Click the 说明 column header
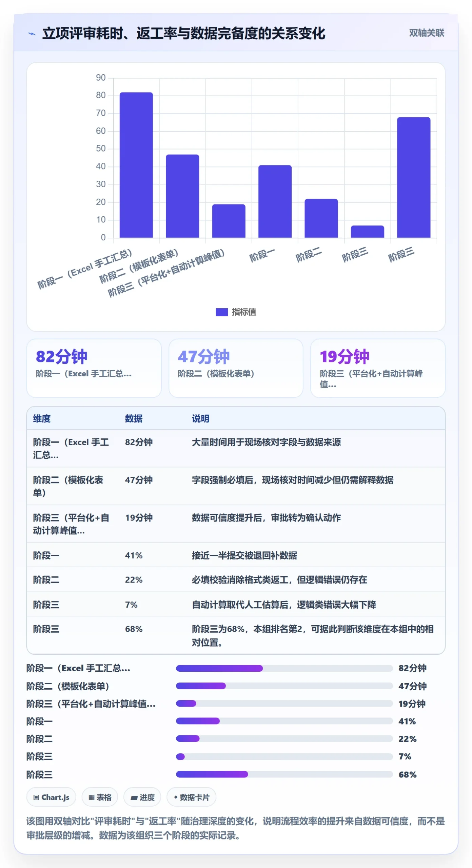 tap(200, 418)
